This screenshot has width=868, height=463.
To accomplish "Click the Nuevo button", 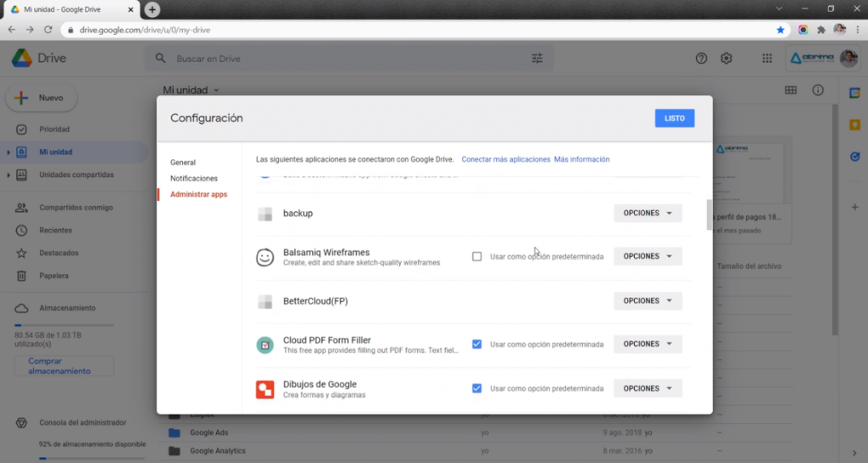I will 42,98.
